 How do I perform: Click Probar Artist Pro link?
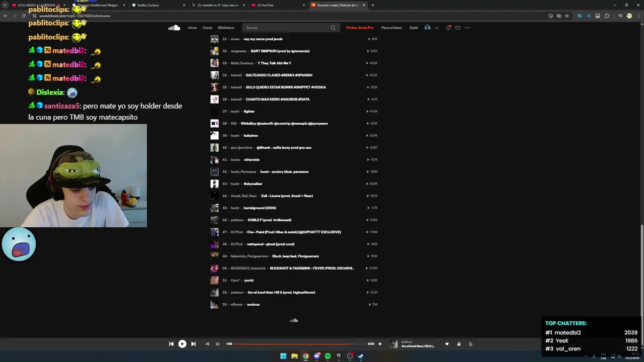click(360, 28)
